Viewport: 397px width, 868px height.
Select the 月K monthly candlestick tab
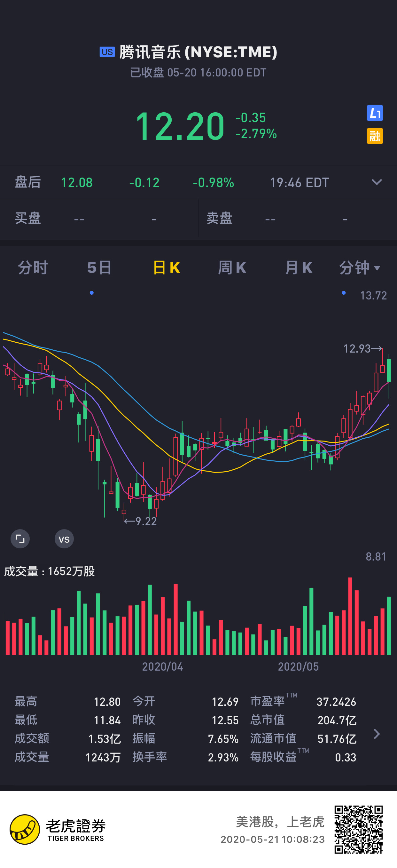tap(299, 267)
